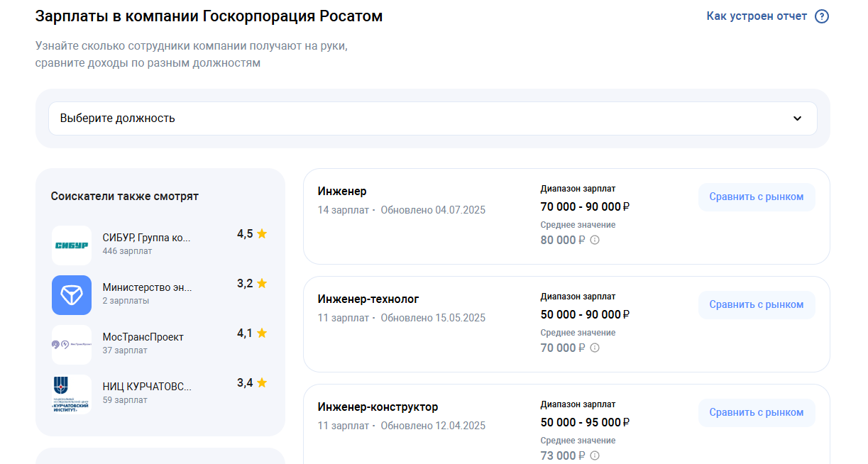Click the star beside rating 3,4
This screenshot has height=464, width=868.
tap(262, 382)
